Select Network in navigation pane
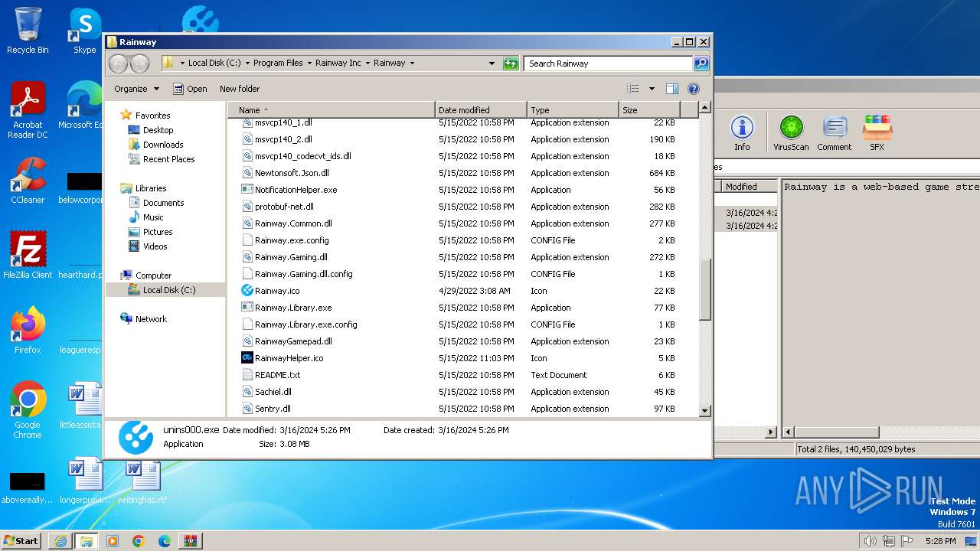980x551 pixels. pyautogui.click(x=151, y=319)
